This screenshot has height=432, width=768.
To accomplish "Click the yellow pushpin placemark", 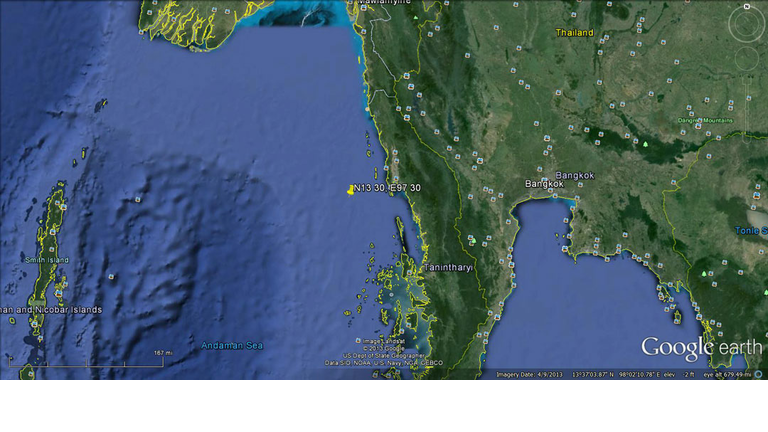I will point(351,190).
